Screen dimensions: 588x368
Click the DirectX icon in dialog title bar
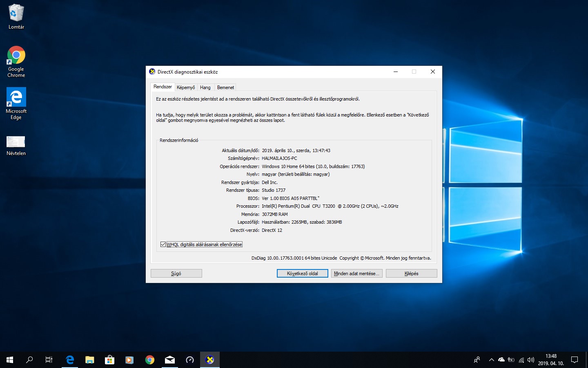pos(152,72)
